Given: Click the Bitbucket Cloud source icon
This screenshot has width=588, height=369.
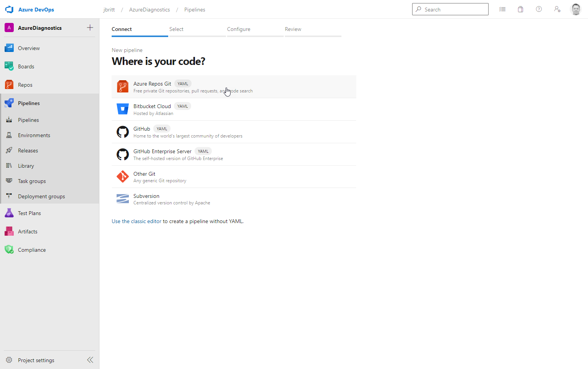Looking at the screenshot, I should [123, 109].
